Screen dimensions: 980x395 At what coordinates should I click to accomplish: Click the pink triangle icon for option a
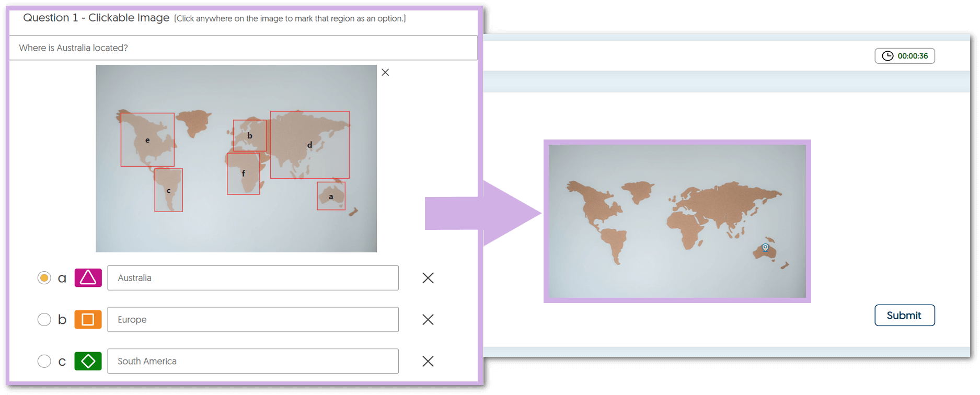[x=88, y=278]
